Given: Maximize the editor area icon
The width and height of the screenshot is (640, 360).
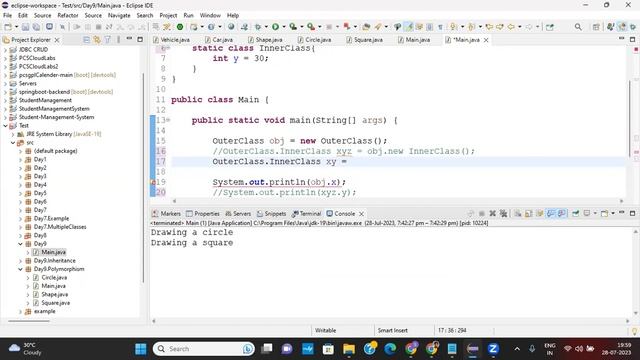Looking at the screenshot, I should point(632,39).
